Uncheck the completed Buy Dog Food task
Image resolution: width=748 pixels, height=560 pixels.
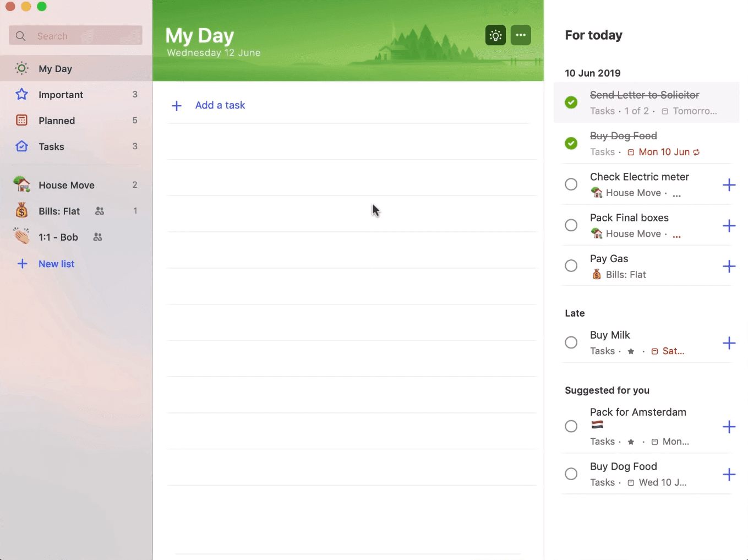pyautogui.click(x=571, y=144)
